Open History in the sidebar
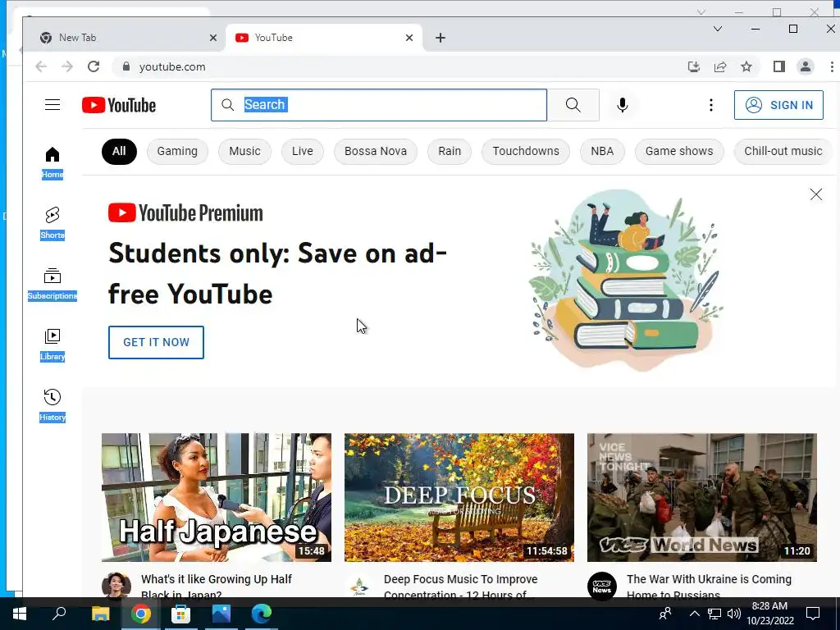 52,405
